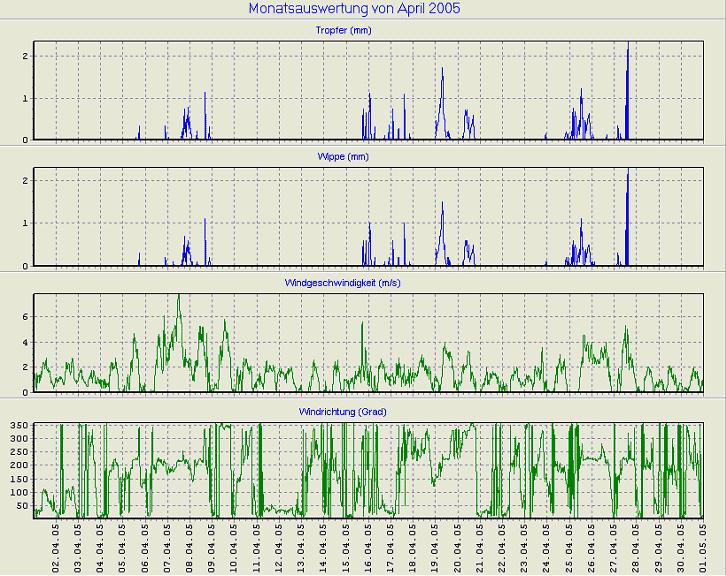726x576 pixels.
Task: Pick the 13.04.05 date label
Action: coord(303,546)
